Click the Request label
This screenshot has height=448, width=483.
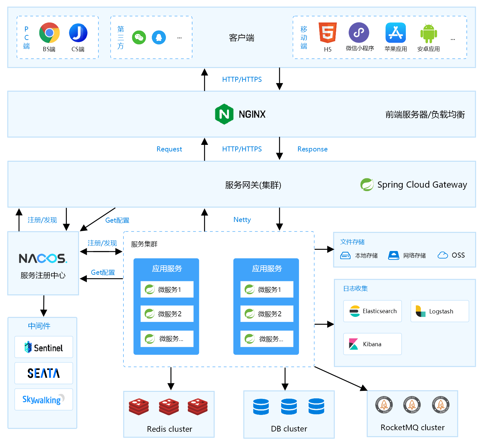(x=169, y=149)
